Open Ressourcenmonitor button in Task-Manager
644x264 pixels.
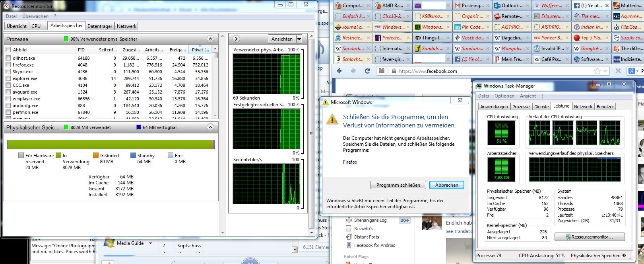(x=590, y=237)
